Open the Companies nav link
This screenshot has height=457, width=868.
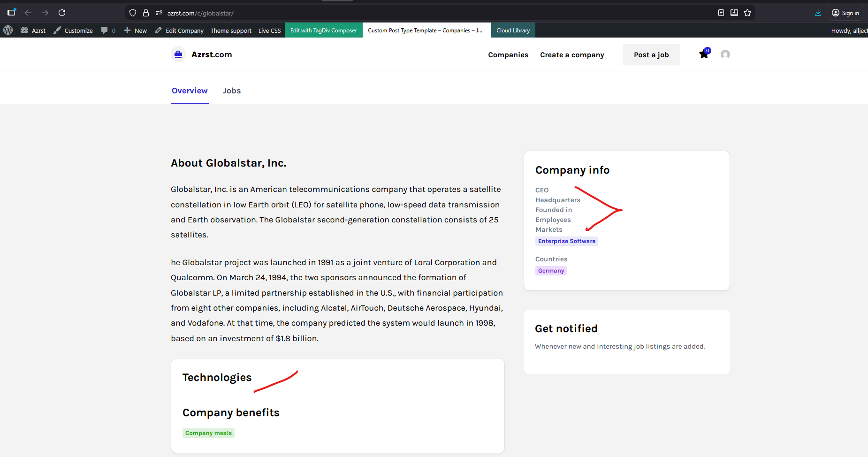(x=508, y=55)
